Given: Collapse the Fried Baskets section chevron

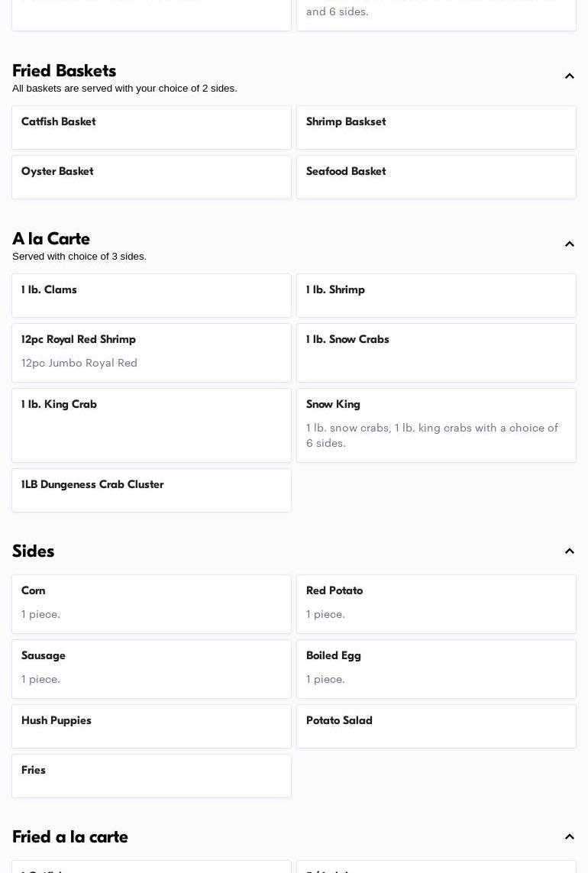Looking at the screenshot, I should [x=569, y=76].
